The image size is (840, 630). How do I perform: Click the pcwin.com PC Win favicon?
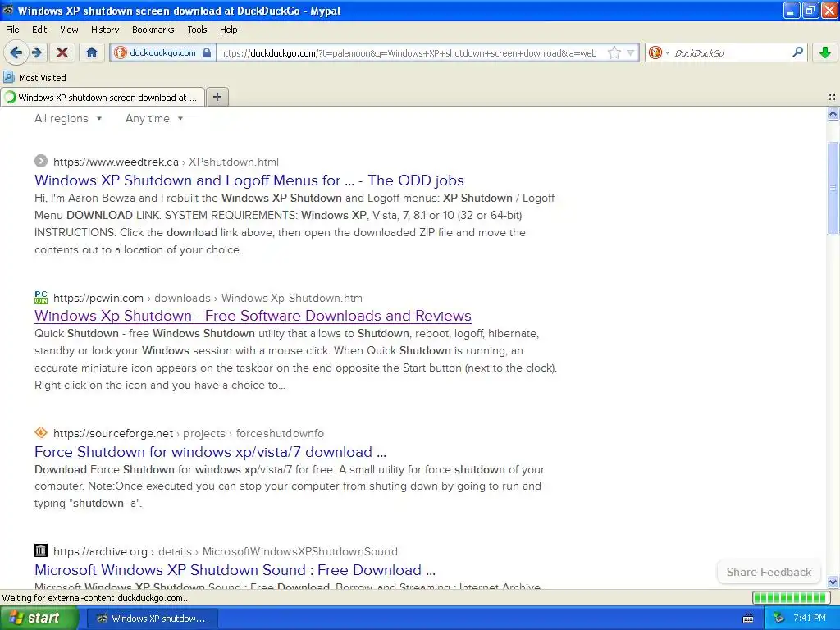(41, 297)
